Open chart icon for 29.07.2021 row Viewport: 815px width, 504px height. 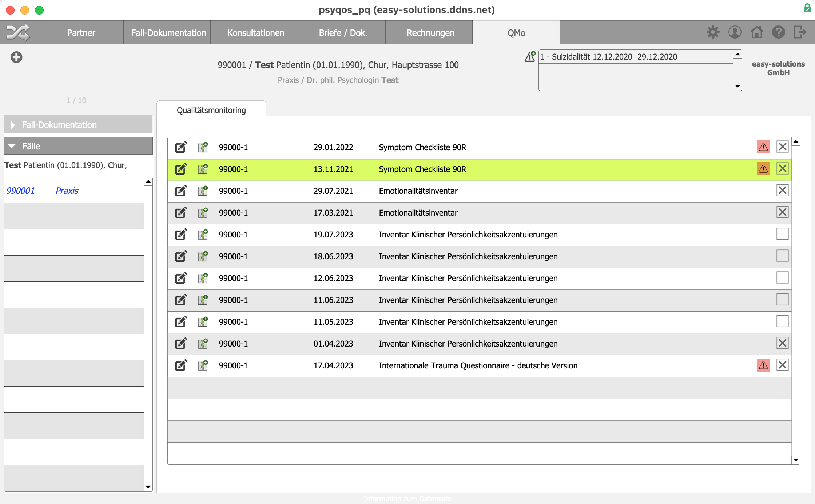point(203,191)
